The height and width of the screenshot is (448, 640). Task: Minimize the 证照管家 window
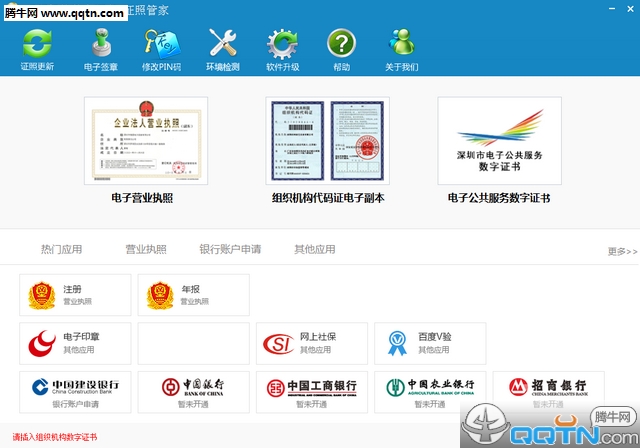612,9
